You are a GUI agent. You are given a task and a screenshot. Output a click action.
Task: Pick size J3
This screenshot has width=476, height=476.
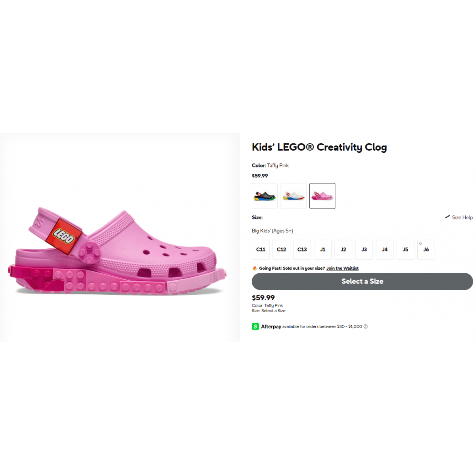[364, 250]
